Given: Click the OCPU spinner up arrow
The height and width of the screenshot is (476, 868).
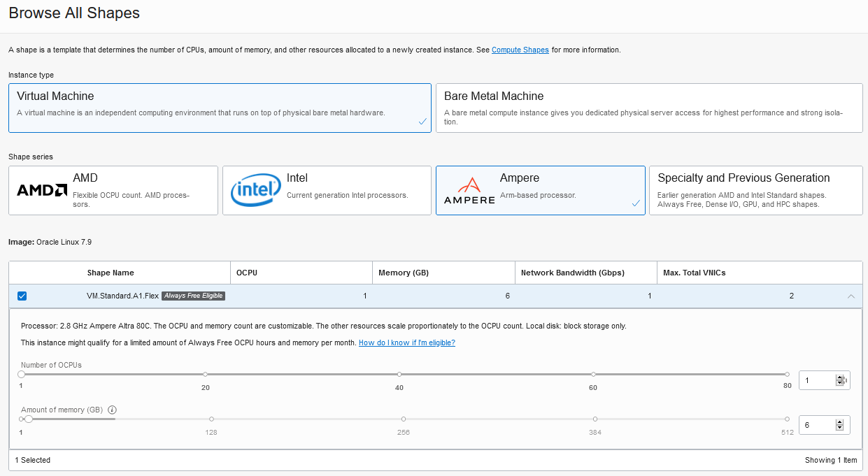Looking at the screenshot, I should click(x=840, y=377).
